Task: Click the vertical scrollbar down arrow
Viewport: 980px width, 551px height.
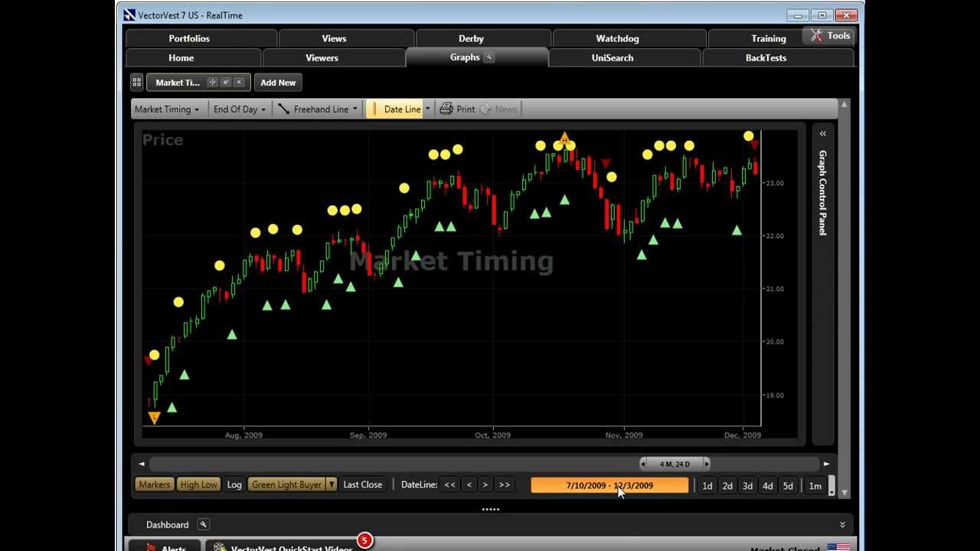Action: click(x=844, y=494)
